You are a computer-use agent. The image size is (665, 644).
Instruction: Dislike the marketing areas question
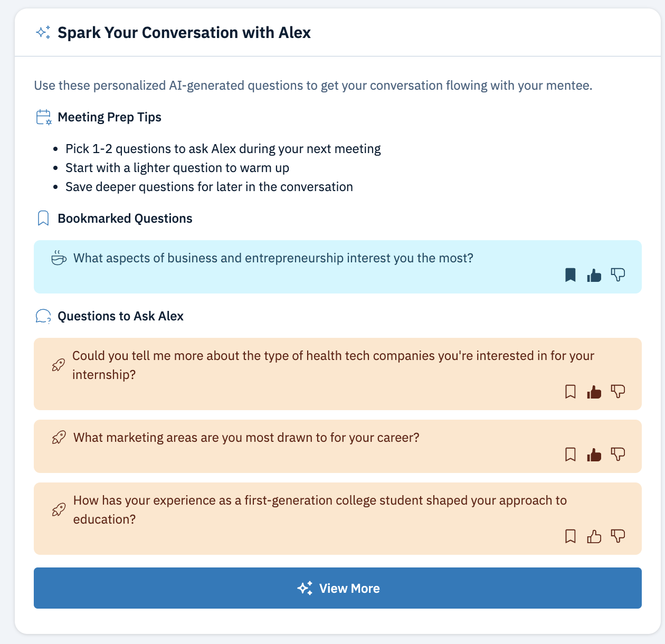(618, 454)
